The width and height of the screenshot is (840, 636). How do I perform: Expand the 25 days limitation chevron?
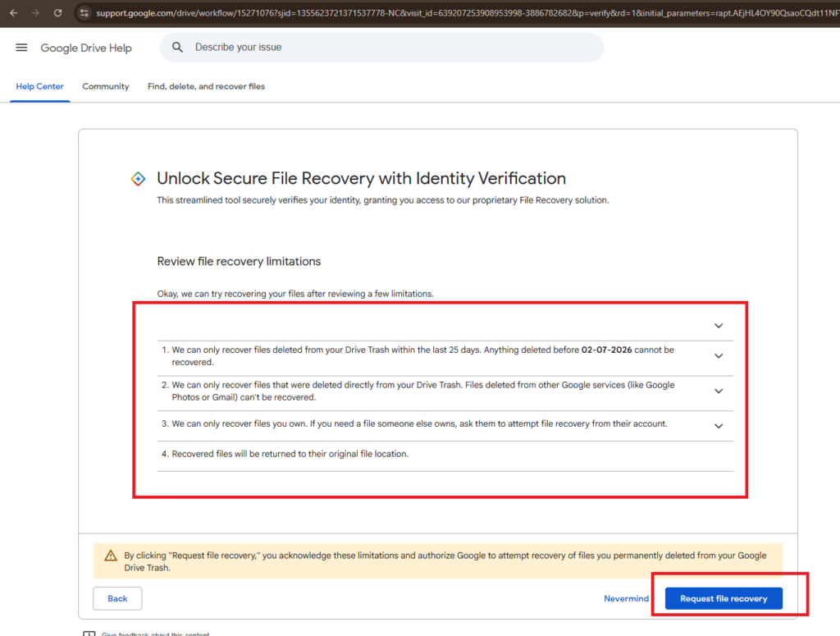click(719, 356)
